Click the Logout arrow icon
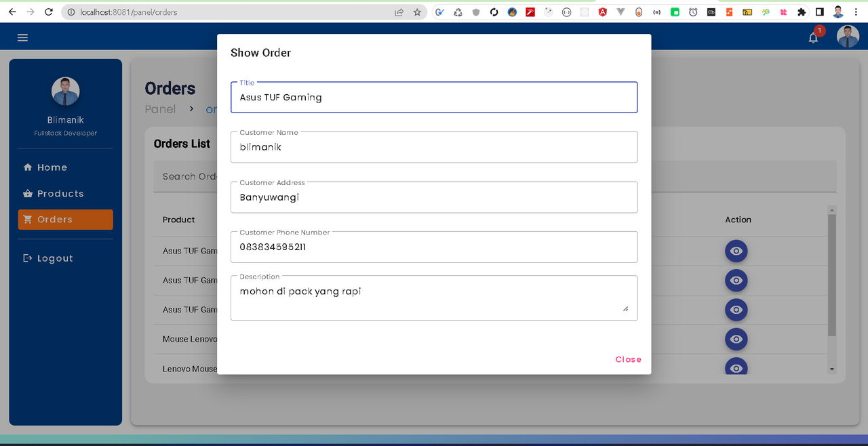The image size is (868, 446). [28, 258]
